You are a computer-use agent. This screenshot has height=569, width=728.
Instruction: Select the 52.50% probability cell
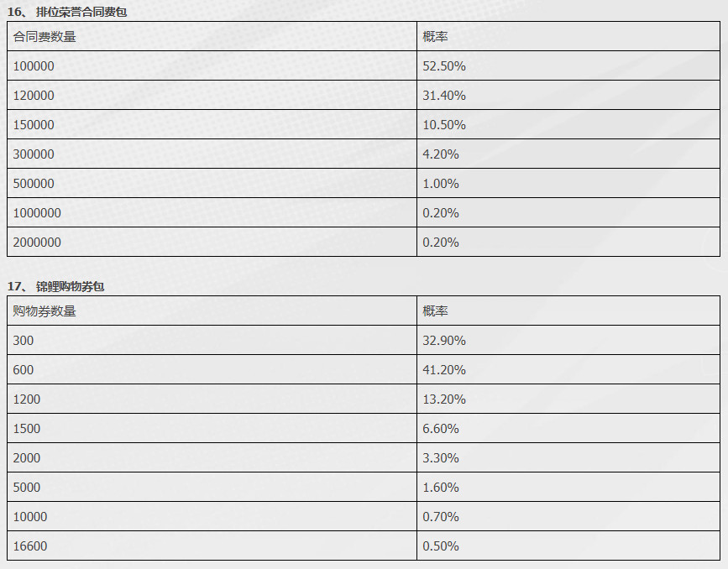[x=568, y=65]
